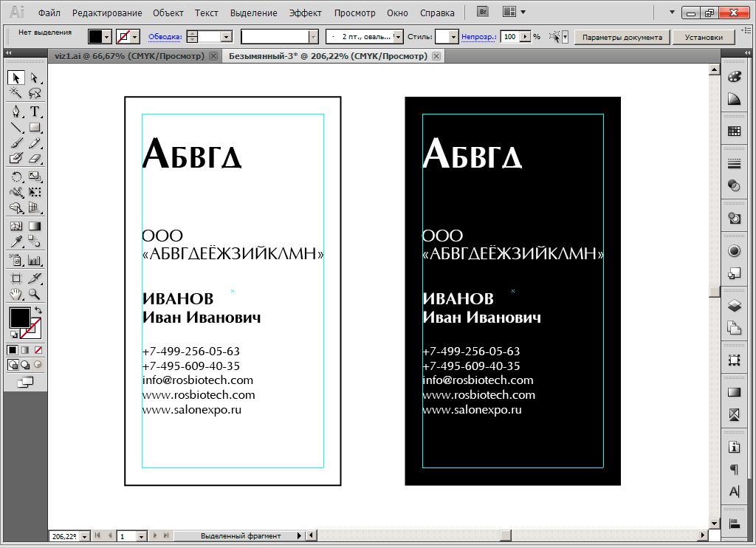The height and width of the screenshot is (548, 756).
Task: Pick the Eyedropper tool
Action: [x=16, y=241]
